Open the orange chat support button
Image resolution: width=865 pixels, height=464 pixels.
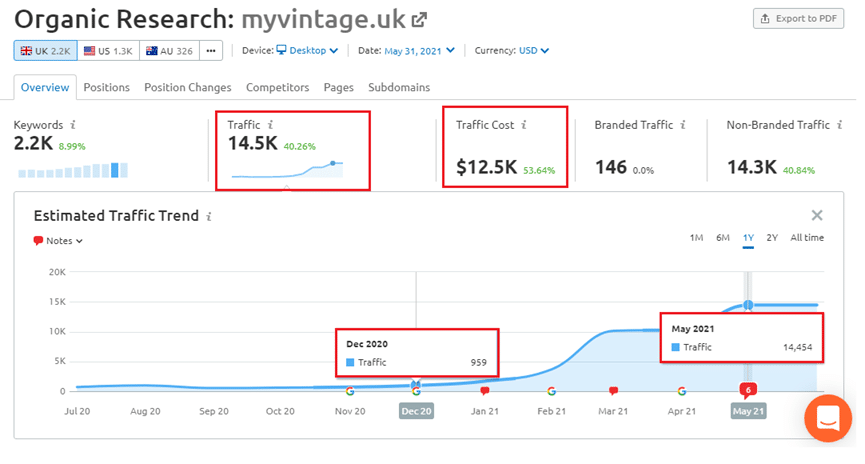(x=828, y=419)
